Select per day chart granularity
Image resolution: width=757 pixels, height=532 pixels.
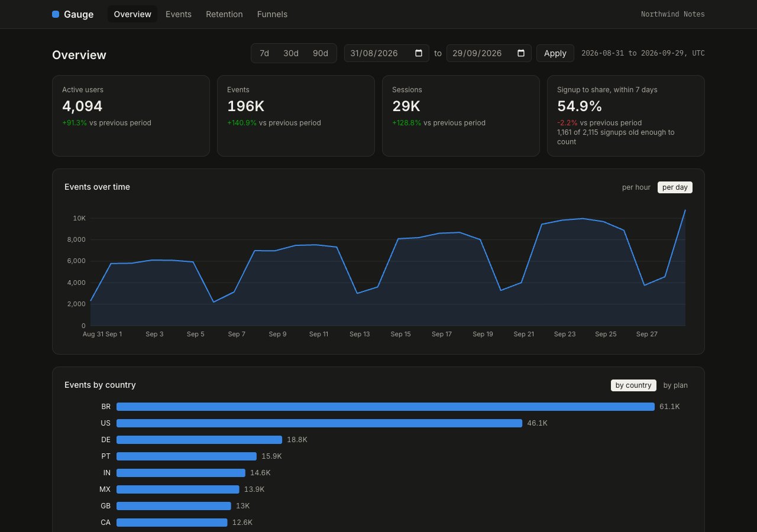(x=675, y=187)
